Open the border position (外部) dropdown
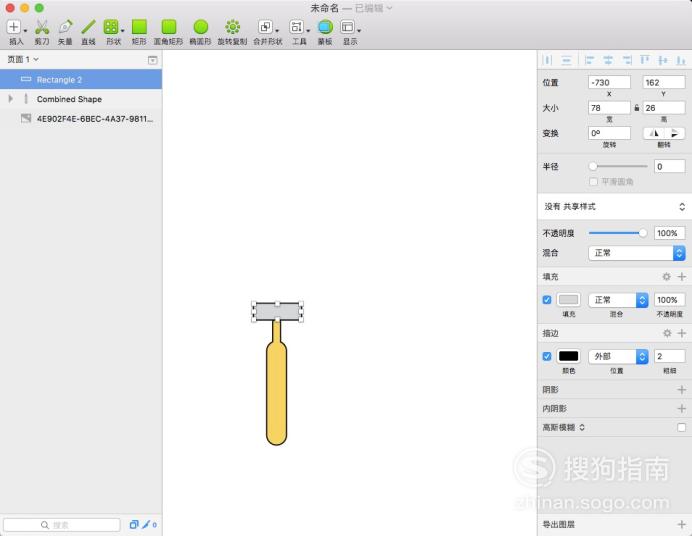This screenshot has height=536, width=692. pos(618,356)
